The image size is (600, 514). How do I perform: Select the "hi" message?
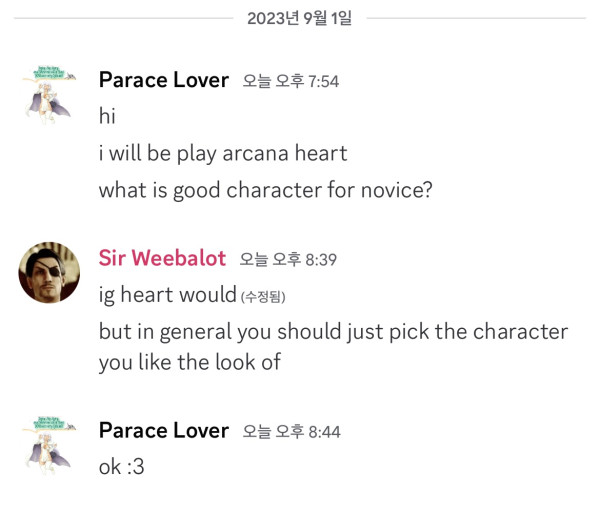pyautogui.click(x=107, y=116)
